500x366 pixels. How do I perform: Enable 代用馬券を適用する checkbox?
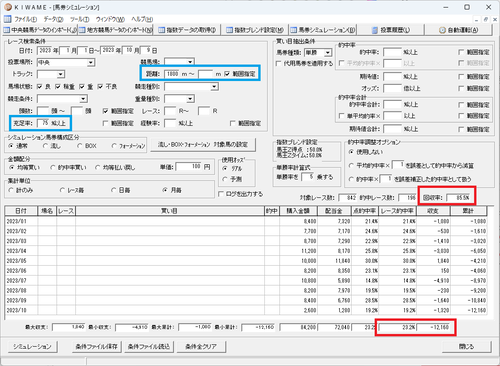tap(278, 63)
